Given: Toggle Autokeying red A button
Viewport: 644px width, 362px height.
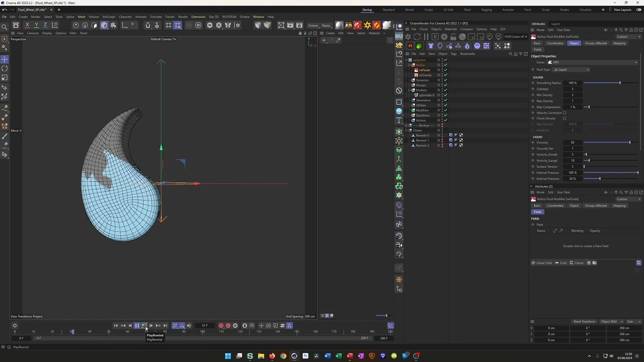Looking at the screenshot, I should [228, 326].
